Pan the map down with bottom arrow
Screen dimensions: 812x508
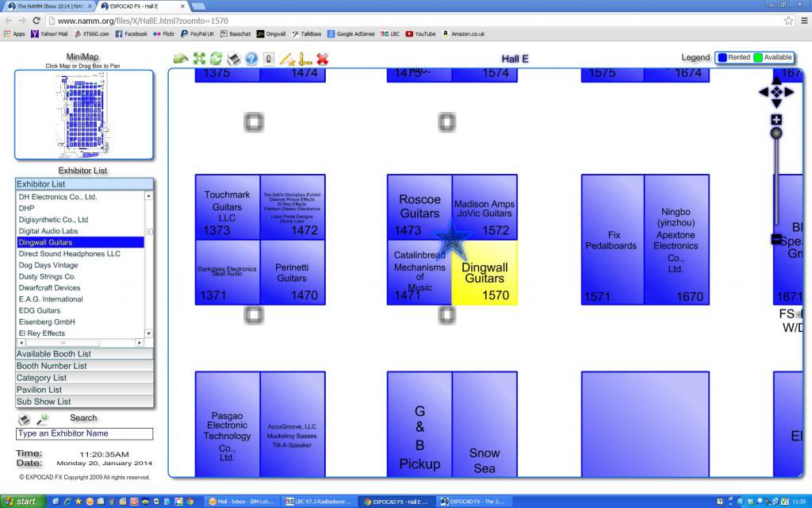[776, 104]
